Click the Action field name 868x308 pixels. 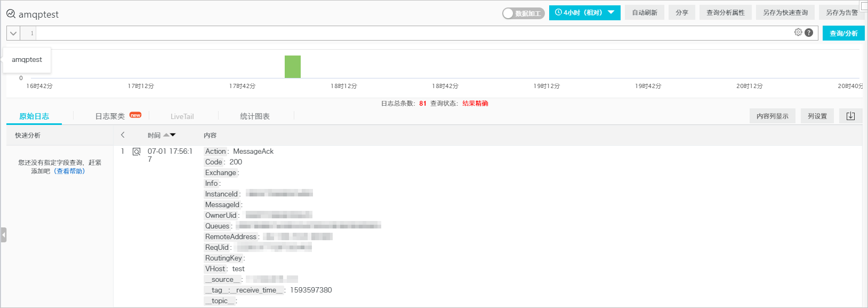(x=216, y=151)
